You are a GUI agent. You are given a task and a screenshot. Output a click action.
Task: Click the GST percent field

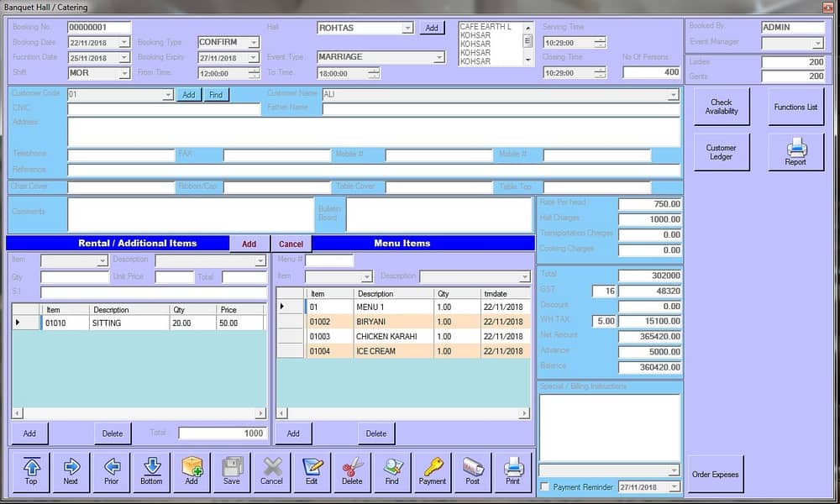coord(604,291)
